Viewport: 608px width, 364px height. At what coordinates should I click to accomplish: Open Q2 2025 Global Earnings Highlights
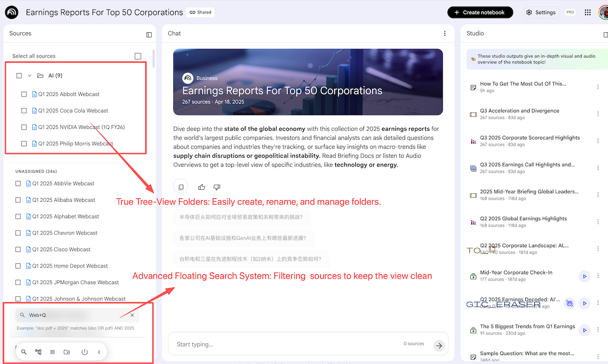[x=523, y=219]
